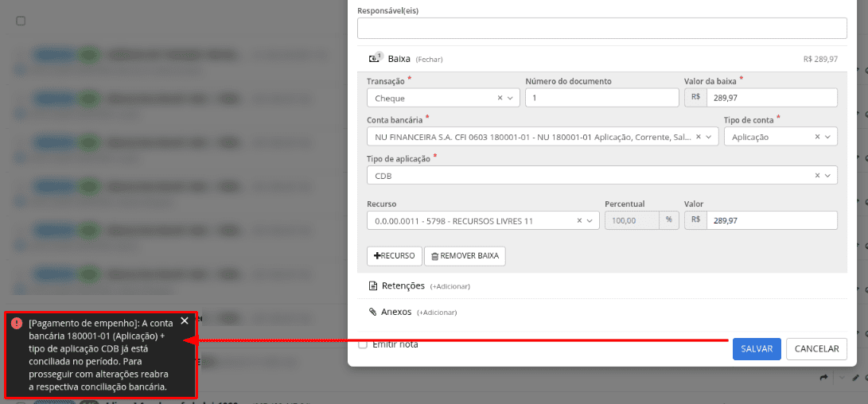Clear the Cheque transaction selection

[x=500, y=98]
